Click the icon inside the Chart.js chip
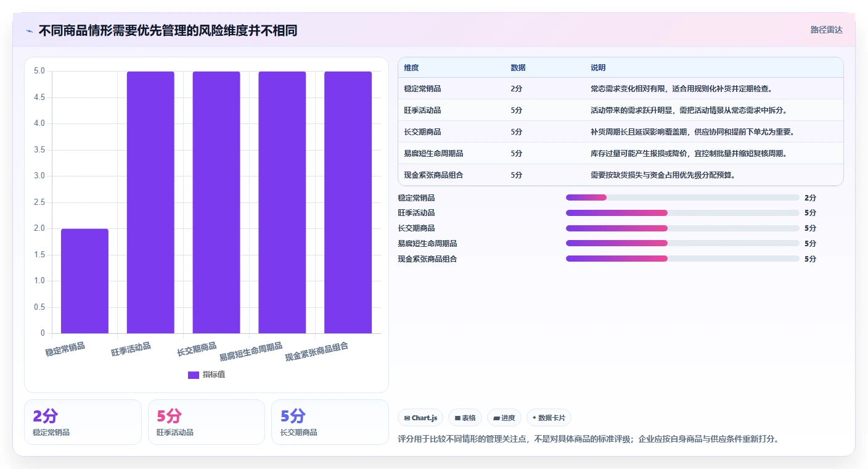 pos(407,418)
